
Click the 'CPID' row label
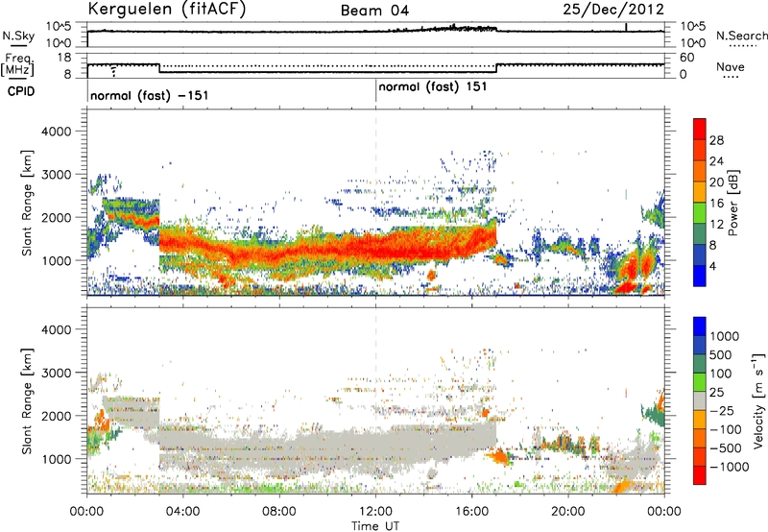pyautogui.click(x=21, y=91)
